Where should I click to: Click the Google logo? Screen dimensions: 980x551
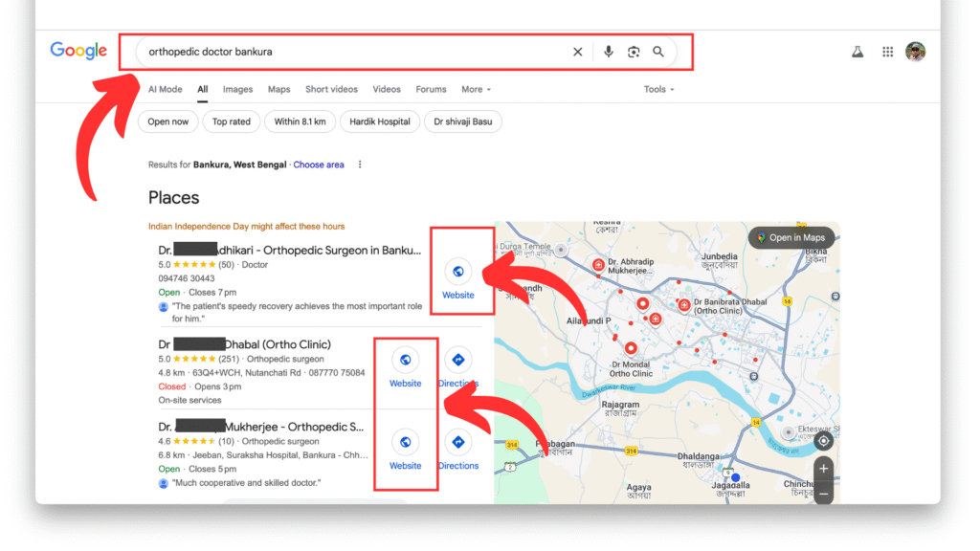click(78, 52)
